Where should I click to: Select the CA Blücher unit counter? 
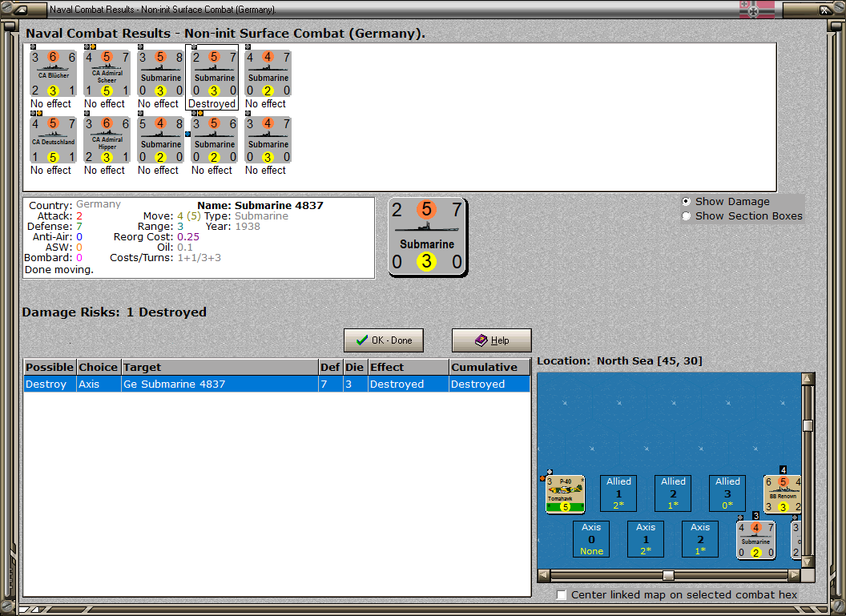click(53, 74)
